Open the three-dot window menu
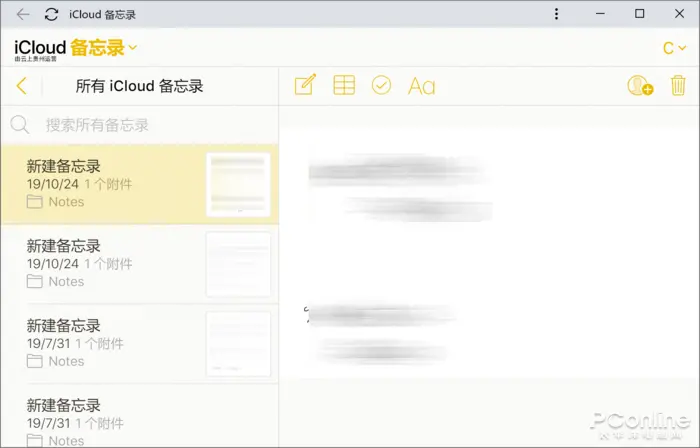Viewport: 700px width, 448px height. (x=556, y=14)
